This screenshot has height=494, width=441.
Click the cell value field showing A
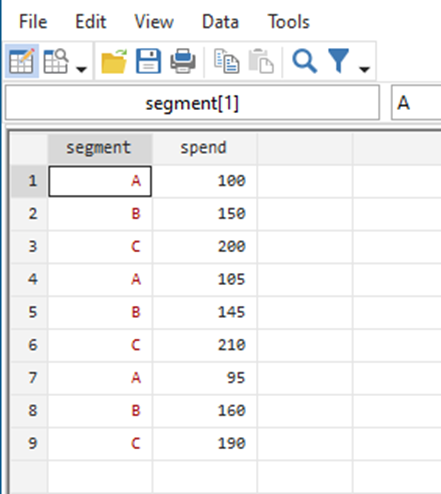click(x=416, y=103)
